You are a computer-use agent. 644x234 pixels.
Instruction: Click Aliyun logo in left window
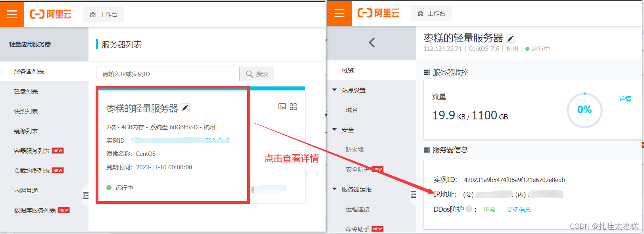coord(51,14)
